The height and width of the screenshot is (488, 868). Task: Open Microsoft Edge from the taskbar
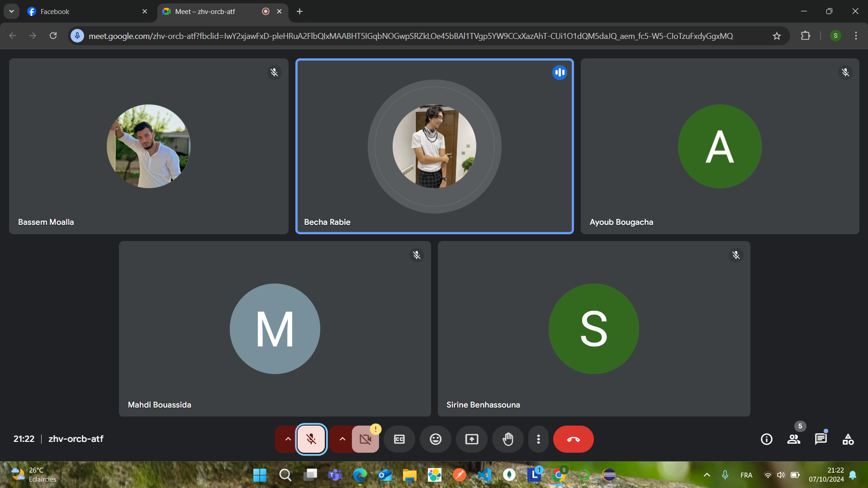(x=360, y=475)
